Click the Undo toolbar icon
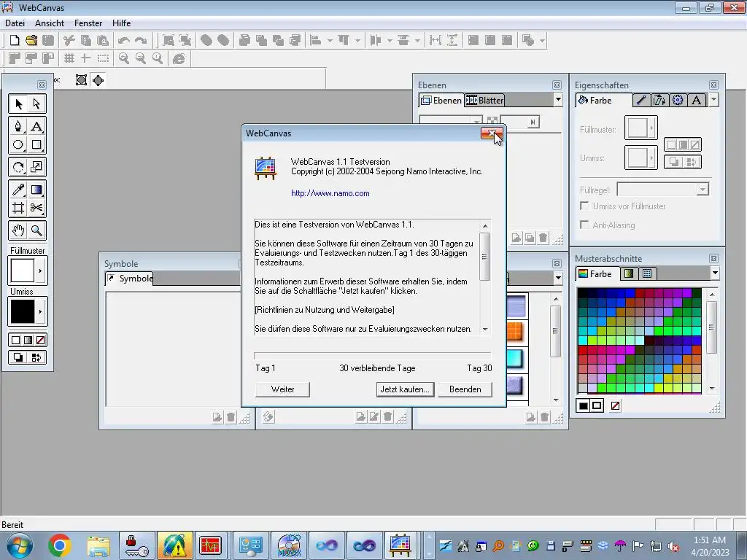Screen dimensions: 747x560 [124, 41]
